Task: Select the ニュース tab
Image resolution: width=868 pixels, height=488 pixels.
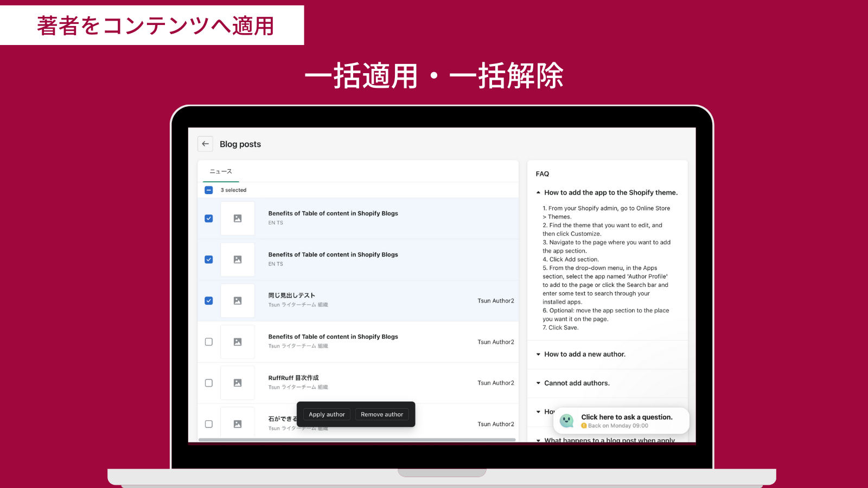Action: click(x=221, y=171)
